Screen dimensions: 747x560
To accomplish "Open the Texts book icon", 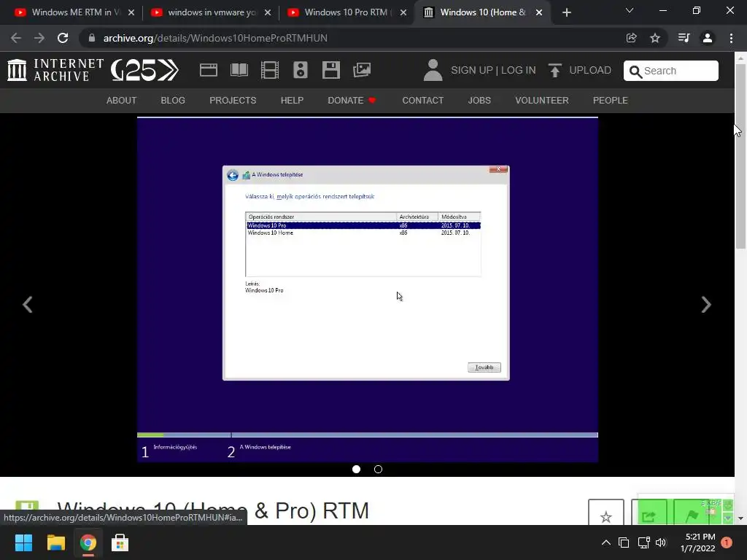I will coord(239,70).
